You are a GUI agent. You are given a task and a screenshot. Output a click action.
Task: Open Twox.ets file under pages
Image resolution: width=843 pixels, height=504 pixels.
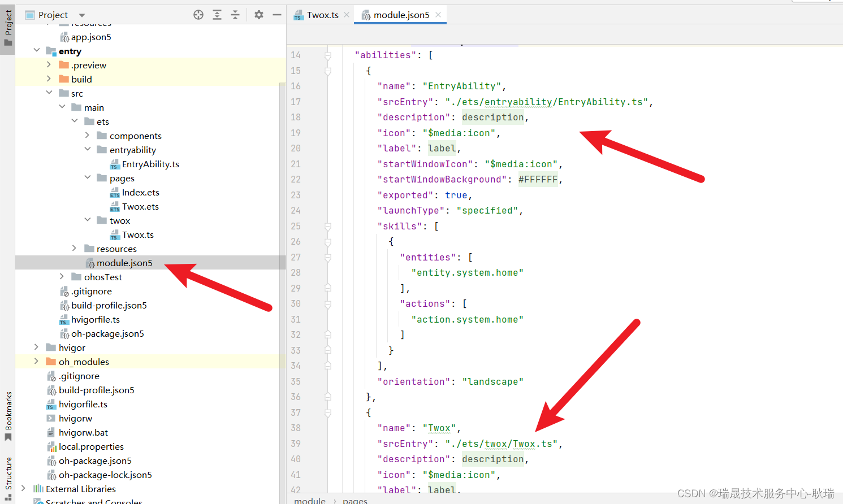pyautogui.click(x=140, y=207)
